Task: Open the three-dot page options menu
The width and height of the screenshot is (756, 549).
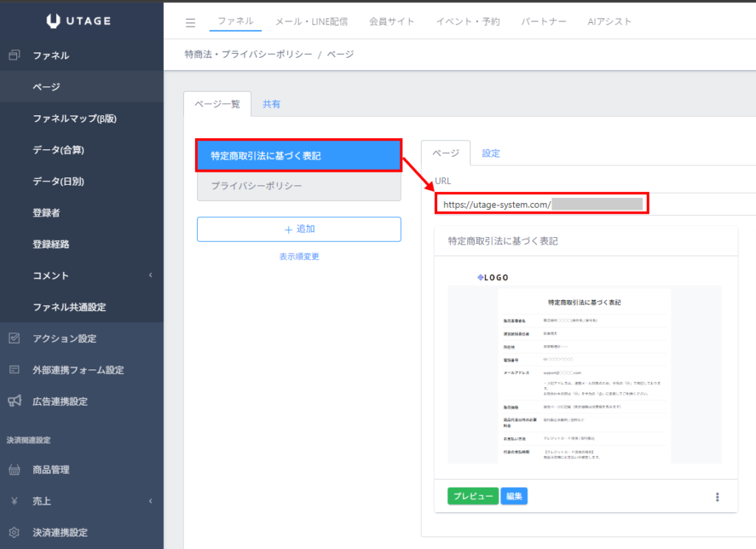Action: 717,497
